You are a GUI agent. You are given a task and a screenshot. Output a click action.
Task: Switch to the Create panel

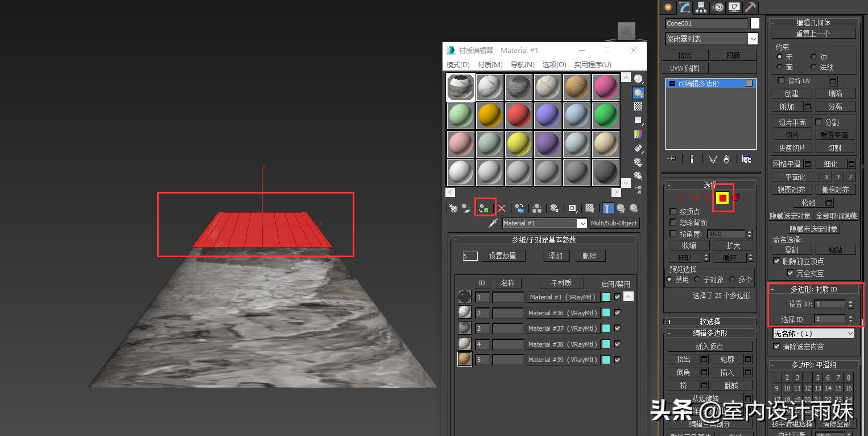coord(667,7)
